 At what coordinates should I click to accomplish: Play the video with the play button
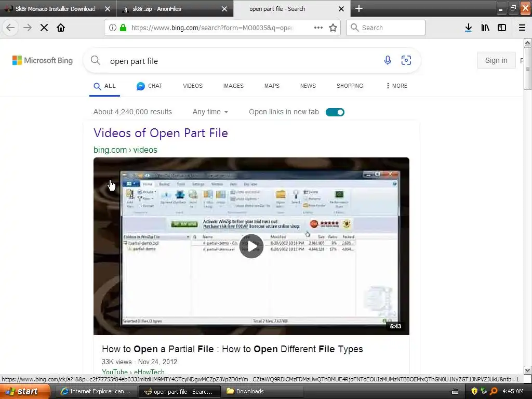251,246
